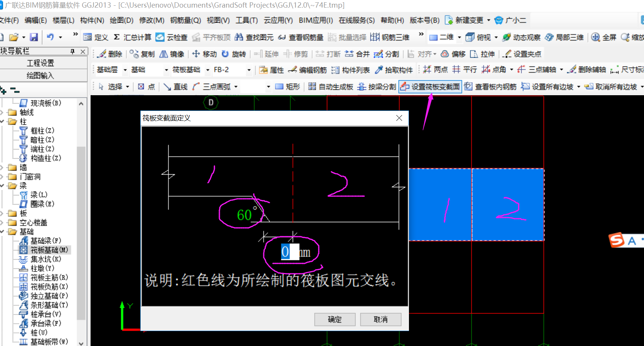Open the 绘图输入 navigation section
This screenshot has width=644, height=346.
(41, 76)
